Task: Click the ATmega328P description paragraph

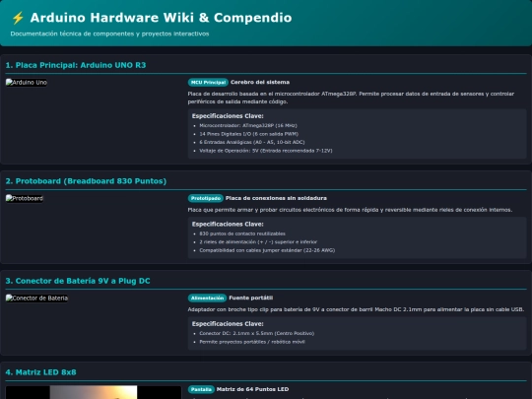Action: click(x=351, y=98)
